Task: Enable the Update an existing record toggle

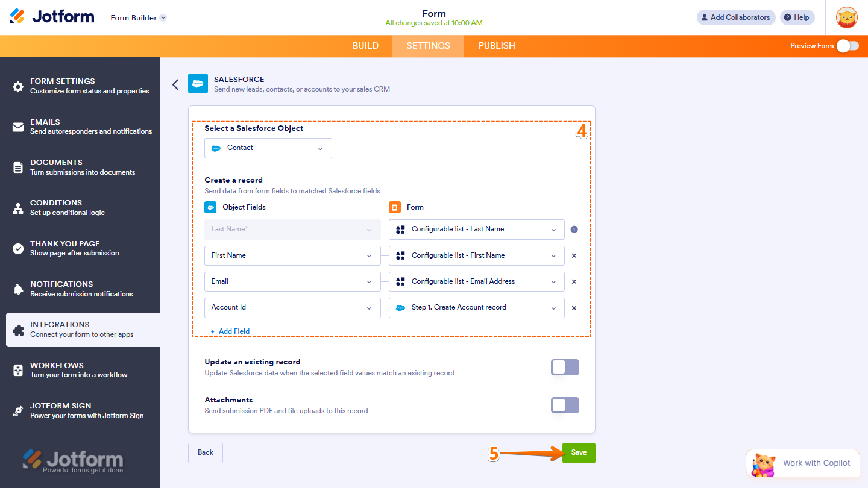Action: (x=564, y=367)
